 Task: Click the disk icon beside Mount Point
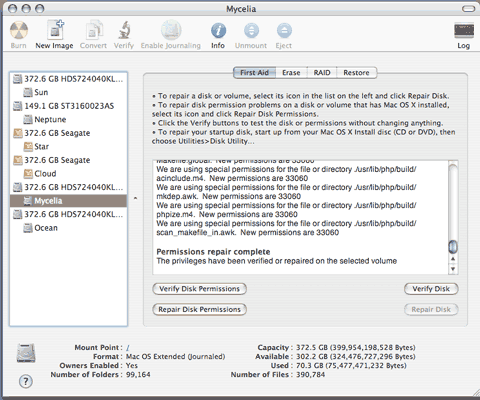pyautogui.click(x=26, y=353)
